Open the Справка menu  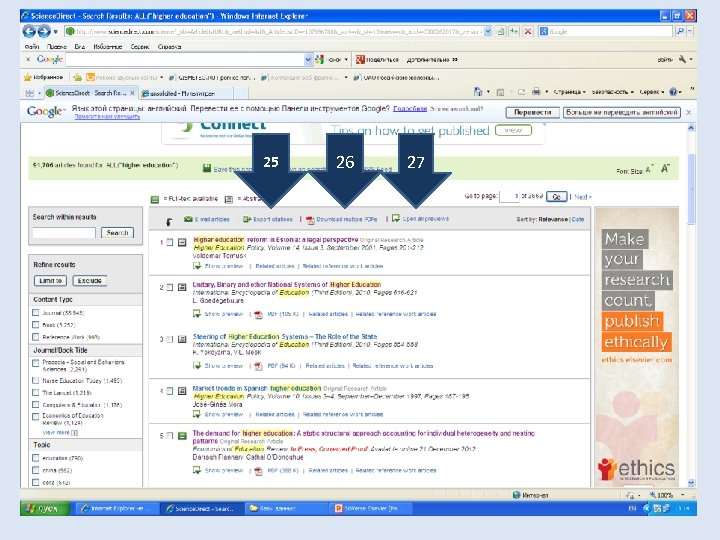[x=169, y=46]
